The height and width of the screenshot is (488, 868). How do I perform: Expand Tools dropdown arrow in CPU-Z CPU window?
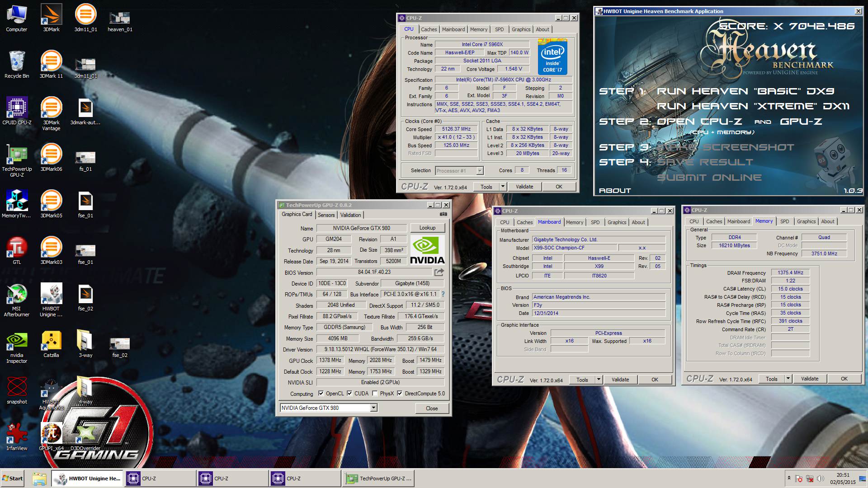pos(502,187)
